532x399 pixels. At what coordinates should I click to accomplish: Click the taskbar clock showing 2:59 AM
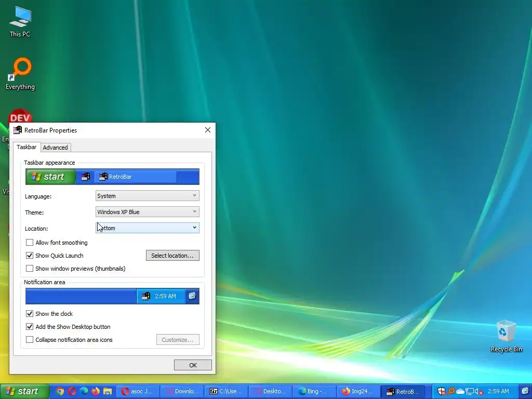coord(498,391)
